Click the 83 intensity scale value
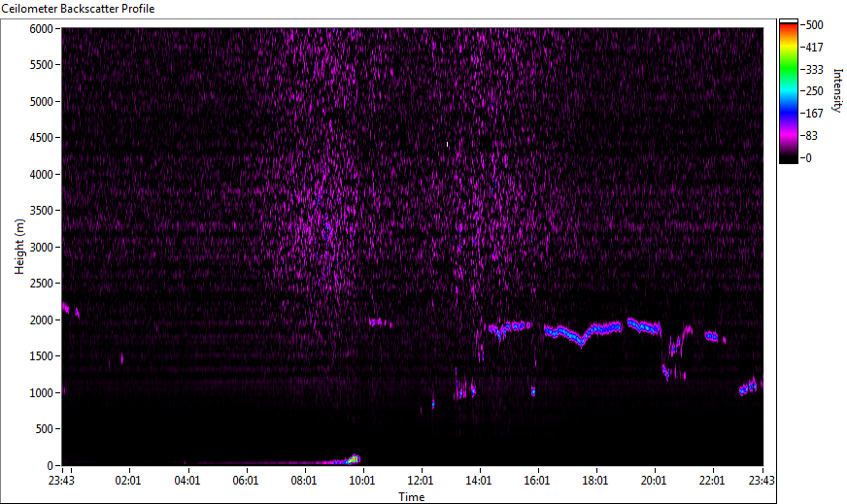The height and width of the screenshot is (504, 847). [x=811, y=136]
